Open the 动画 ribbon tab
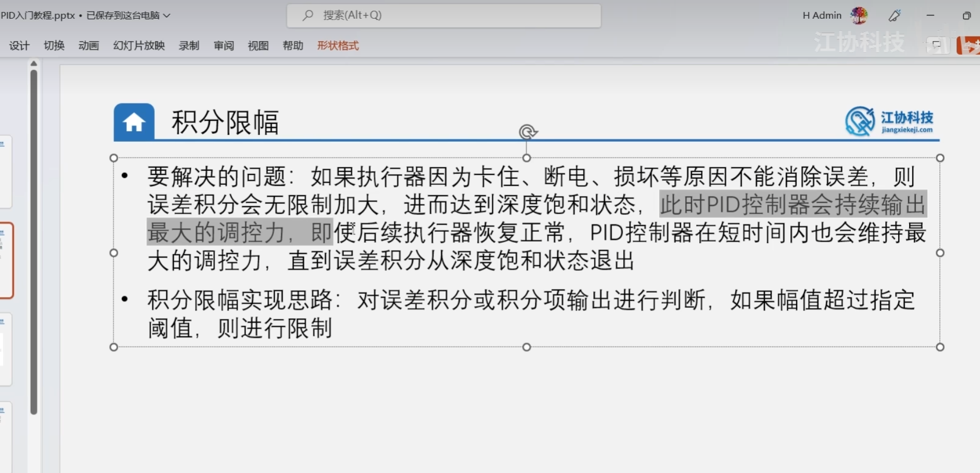980x473 pixels. click(x=89, y=46)
